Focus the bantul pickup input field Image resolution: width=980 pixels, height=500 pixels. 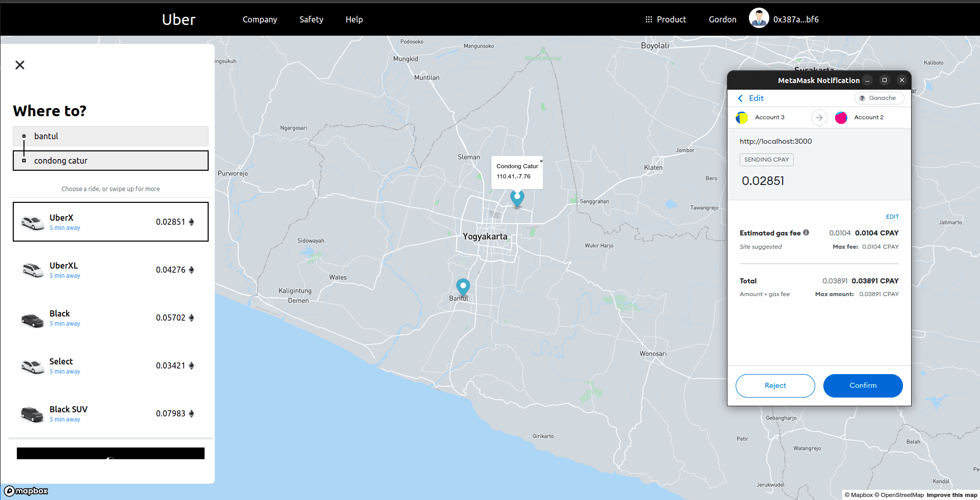pos(111,136)
